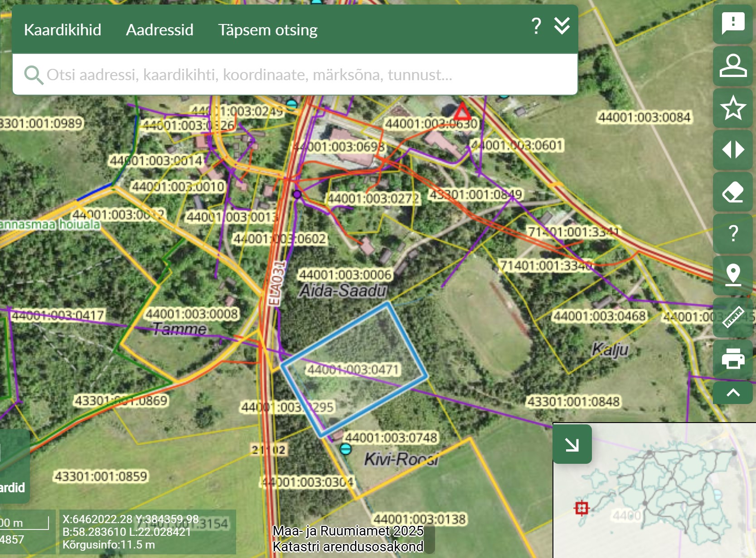756x558 pixels.
Task: Select the eraser clear tool
Action: (x=732, y=192)
